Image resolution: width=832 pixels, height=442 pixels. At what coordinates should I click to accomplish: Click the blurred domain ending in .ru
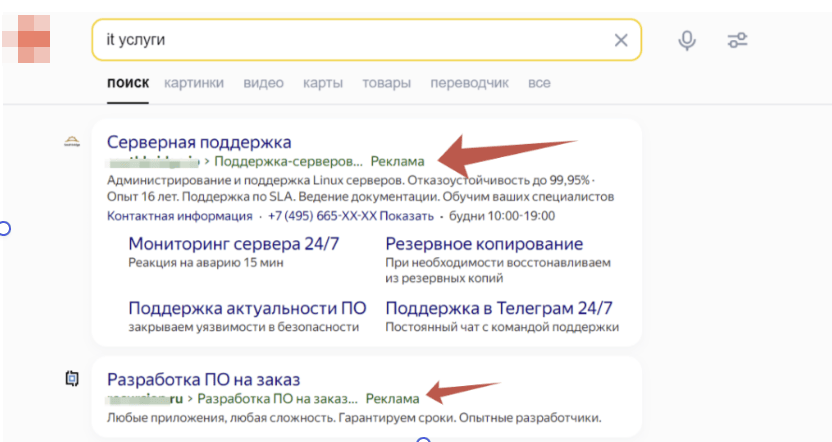pos(145,398)
